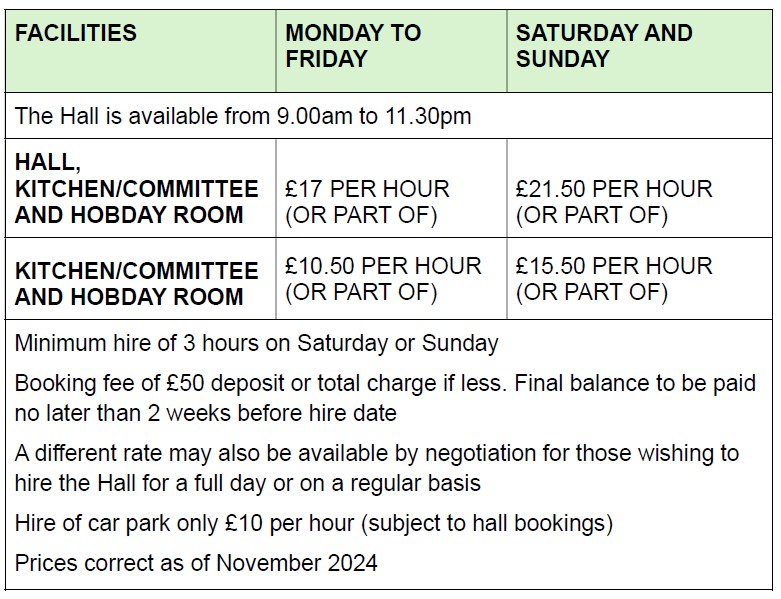Image resolution: width=781 pixels, height=599 pixels.
Task: Click '(OR PART OF)' under £15.50 PER HOUR
Action: tap(591, 293)
